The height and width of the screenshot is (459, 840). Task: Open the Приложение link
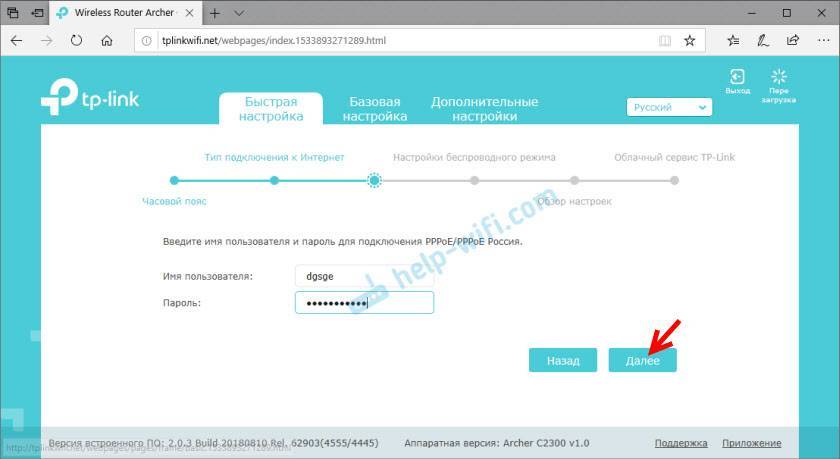point(752,443)
